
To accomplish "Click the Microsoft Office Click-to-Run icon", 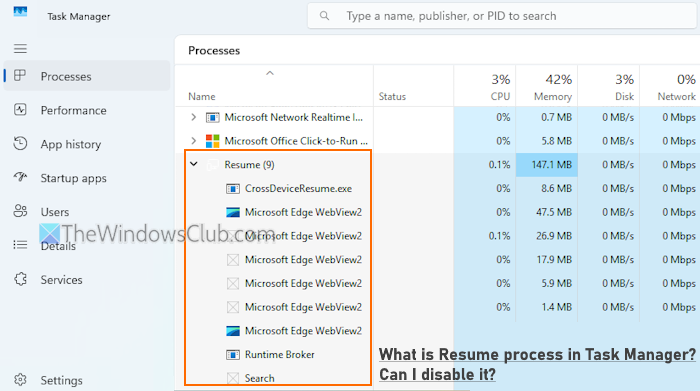I will click(212, 141).
